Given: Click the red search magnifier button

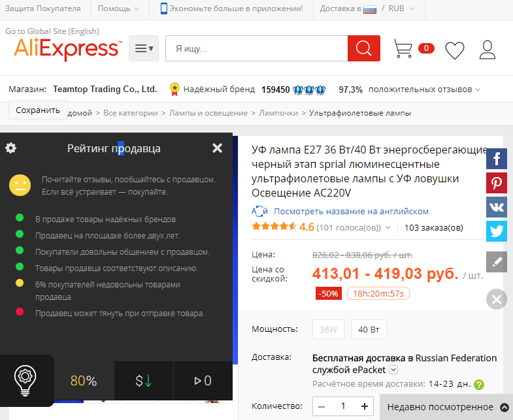Looking at the screenshot, I should [x=364, y=48].
